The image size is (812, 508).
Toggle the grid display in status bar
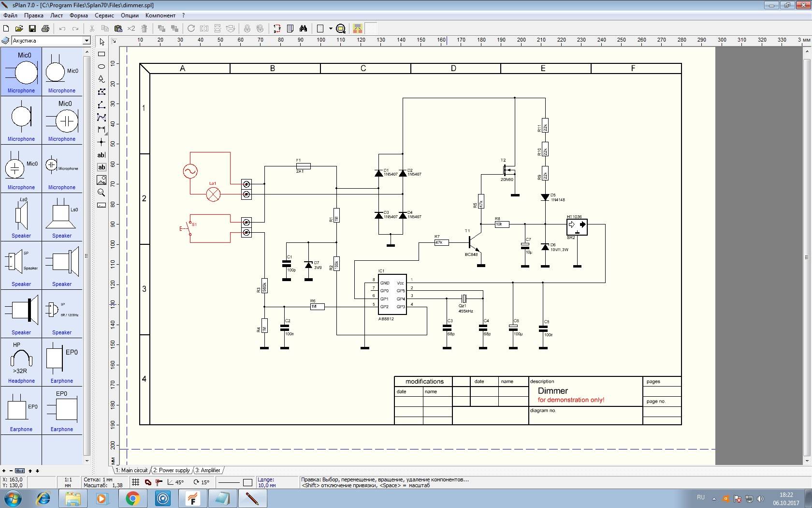pos(136,482)
